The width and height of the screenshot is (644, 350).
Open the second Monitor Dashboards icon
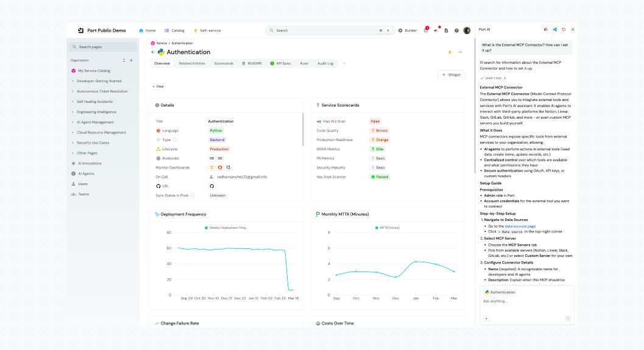click(x=220, y=167)
